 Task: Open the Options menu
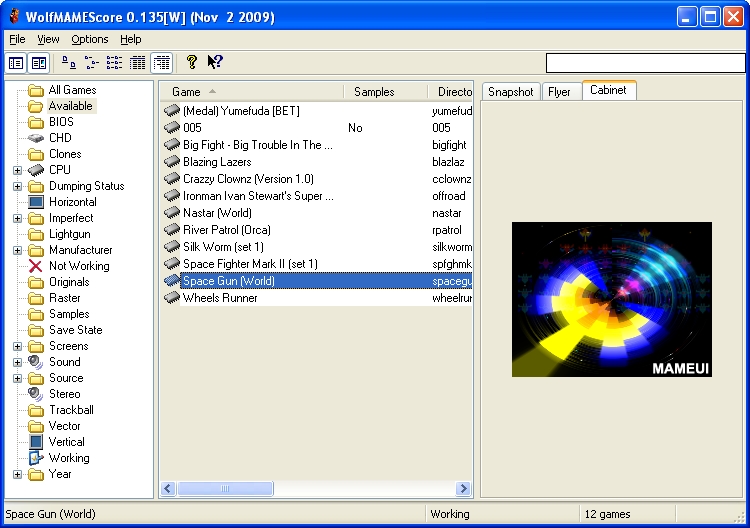[x=90, y=39]
